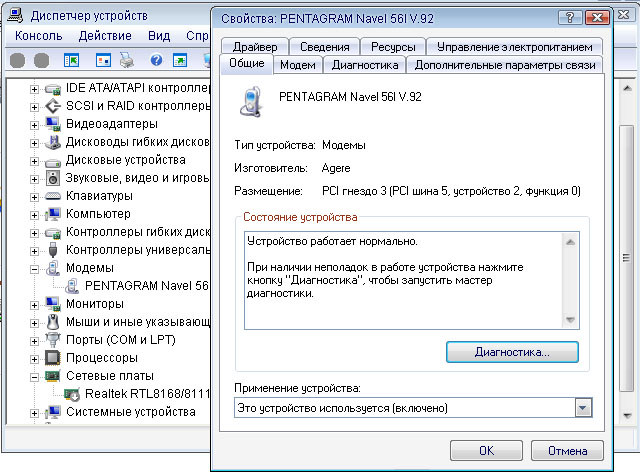This screenshot has width=640, height=476.
Task: Select the Порты (COM и LPT) icon
Action: pos(53,340)
